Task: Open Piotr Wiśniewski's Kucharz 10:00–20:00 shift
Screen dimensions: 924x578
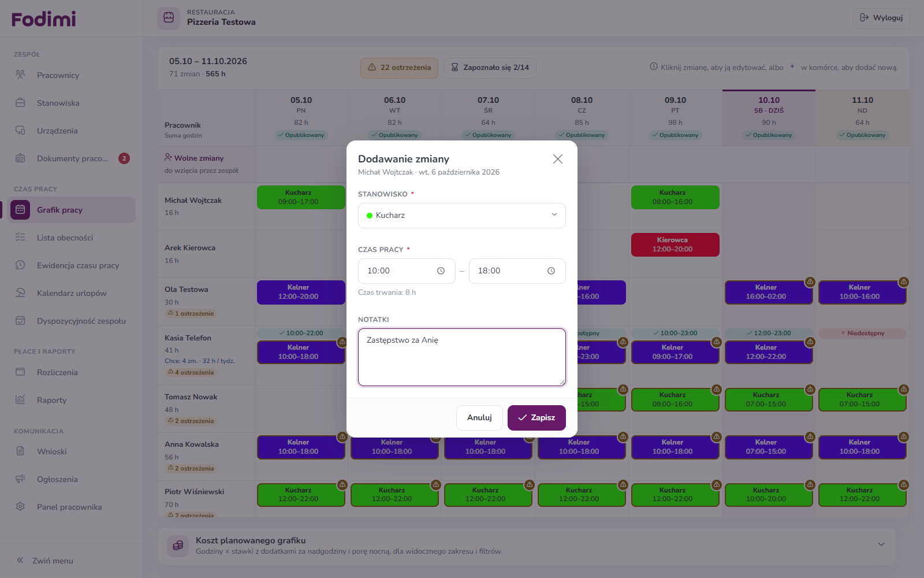Action: pos(769,495)
